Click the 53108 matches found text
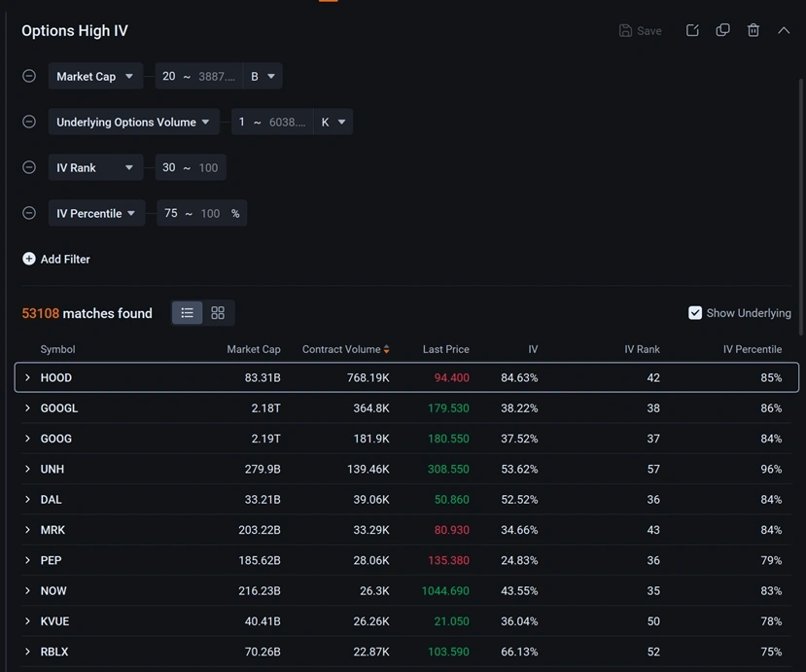The width and height of the screenshot is (806, 672). 87,313
